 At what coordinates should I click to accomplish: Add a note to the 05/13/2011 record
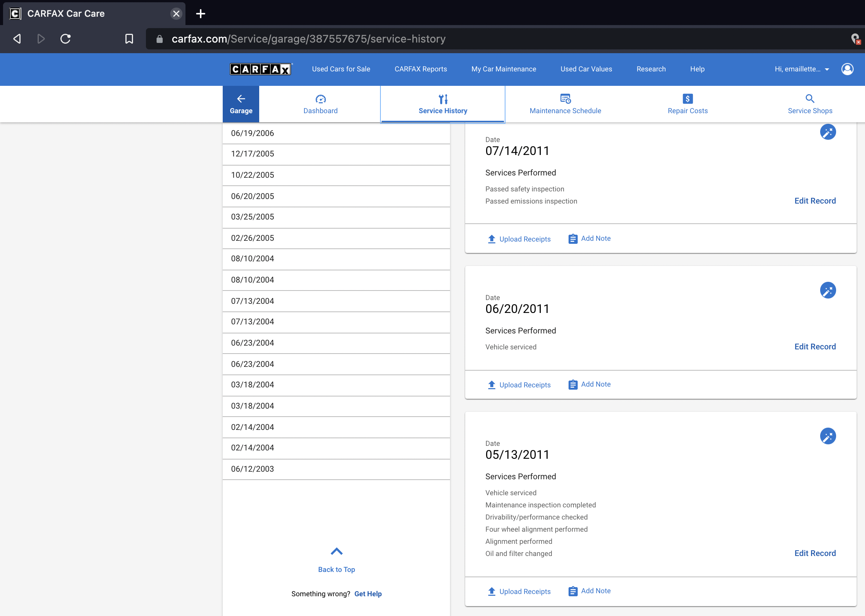[589, 591]
